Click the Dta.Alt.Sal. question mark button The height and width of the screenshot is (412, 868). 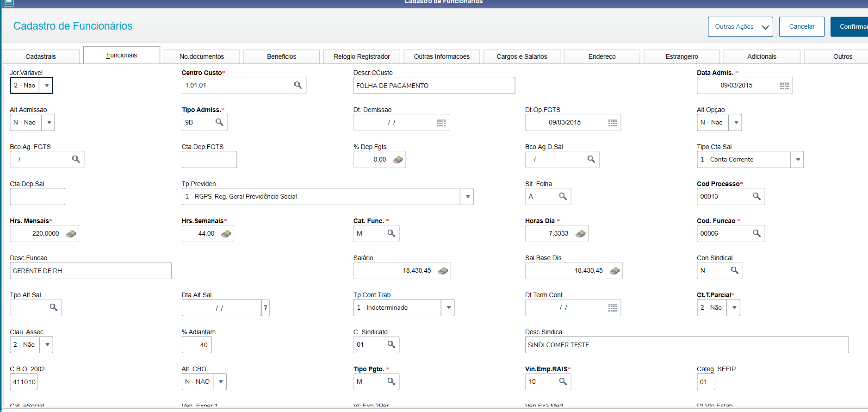(266, 307)
